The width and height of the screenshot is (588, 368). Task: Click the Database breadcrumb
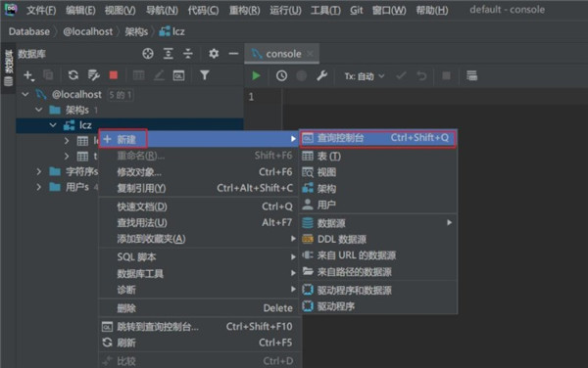[28, 32]
